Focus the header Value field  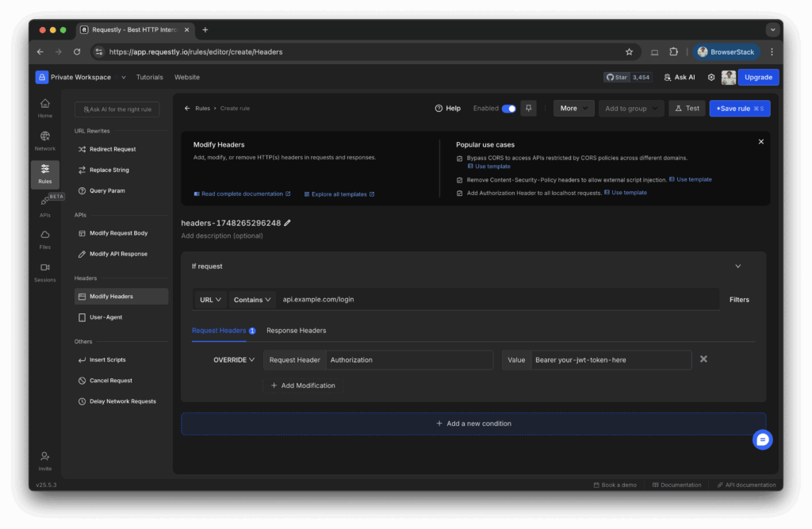(611, 359)
